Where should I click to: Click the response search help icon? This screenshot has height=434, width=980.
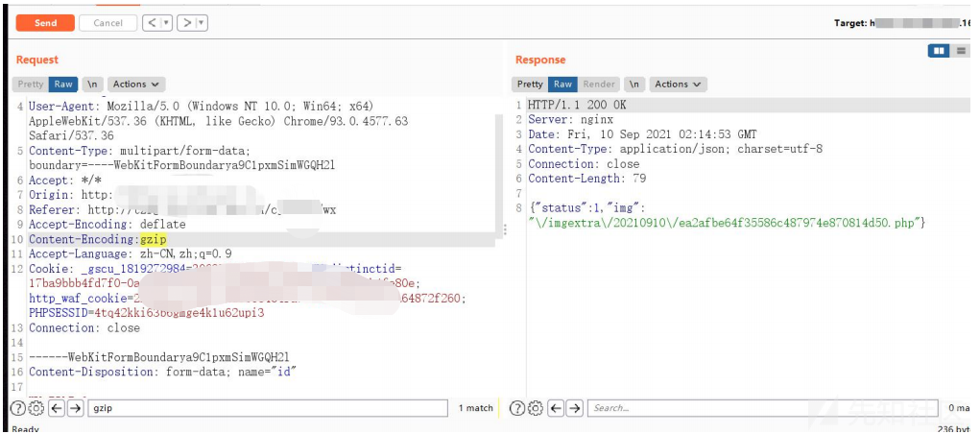click(517, 408)
